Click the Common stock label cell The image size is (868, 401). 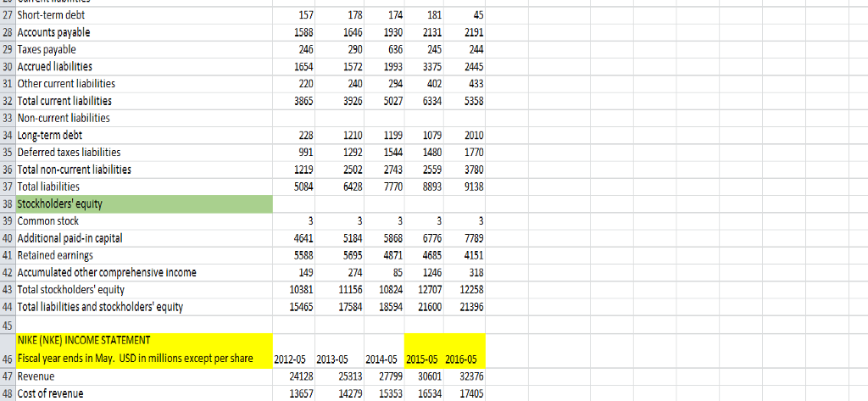click(144, 221)
